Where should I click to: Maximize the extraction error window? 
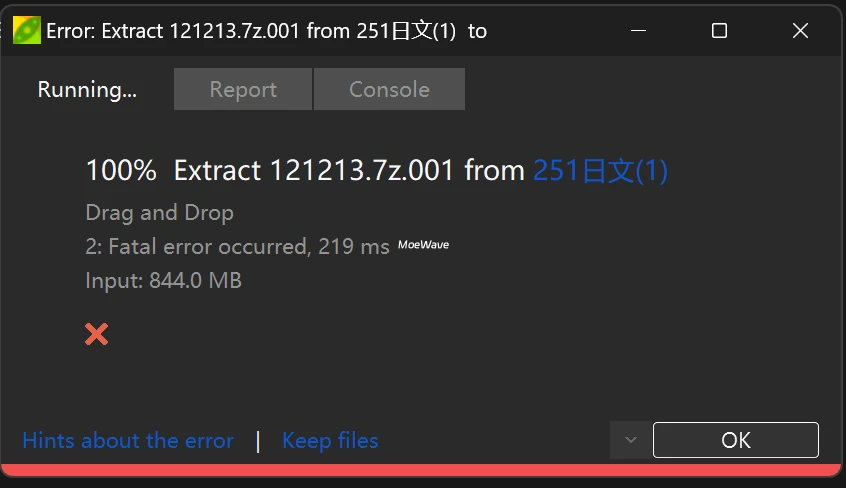(719, 31)
